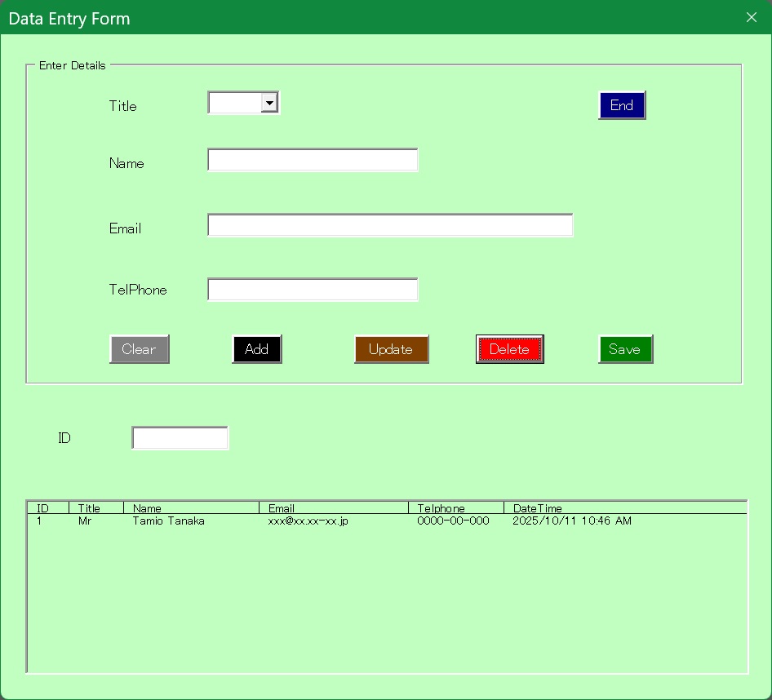The width and height of the screenshot is (772, 700).
Task: Click the Name column header in list
Action: coord(147,508)
